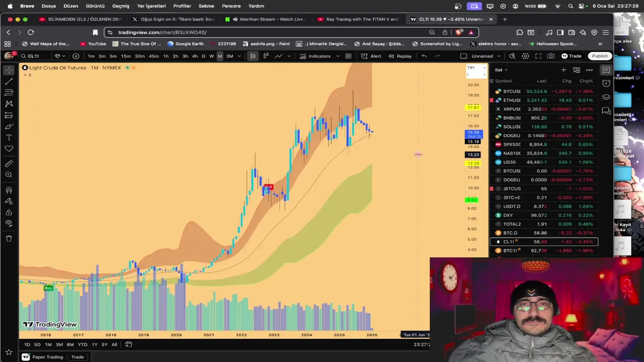Screen dimensions: 644x362
Task: Open the watchlist three-dots menu
Action: pyautogui.click(x=589, y=70)
